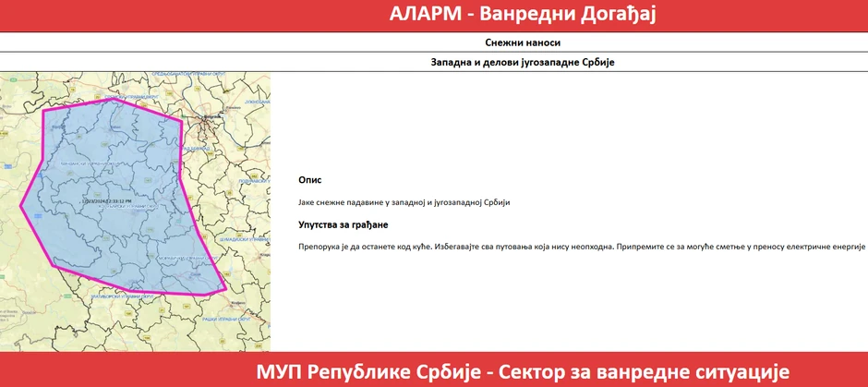Click the "Опис" section heading
The width and height of the screenshot is (868, 387).
[310, 180]
